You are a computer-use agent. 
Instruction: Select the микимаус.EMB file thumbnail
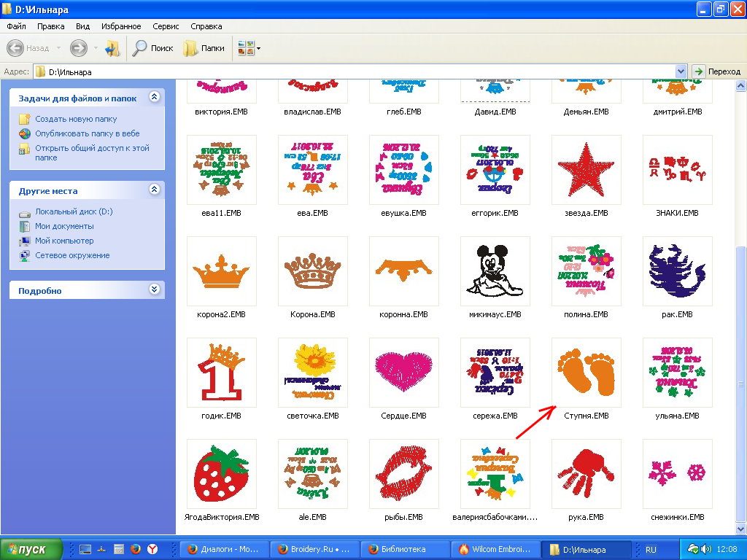[495, 271]
